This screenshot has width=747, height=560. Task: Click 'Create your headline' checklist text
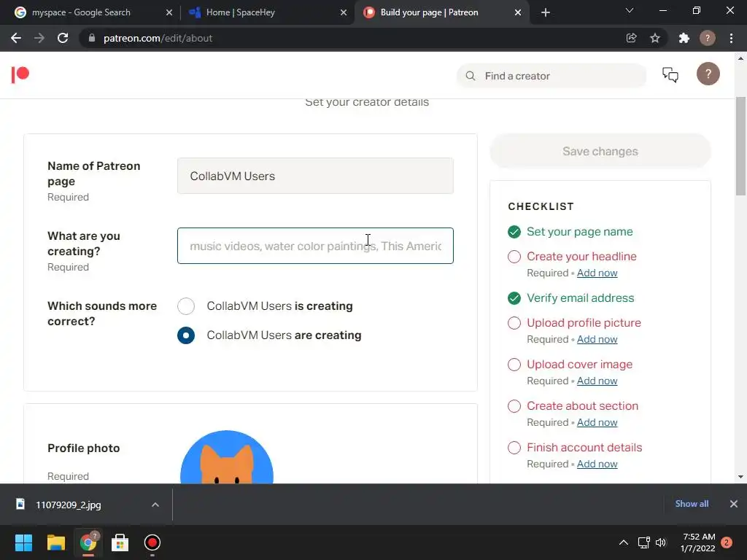pos(581,257)
